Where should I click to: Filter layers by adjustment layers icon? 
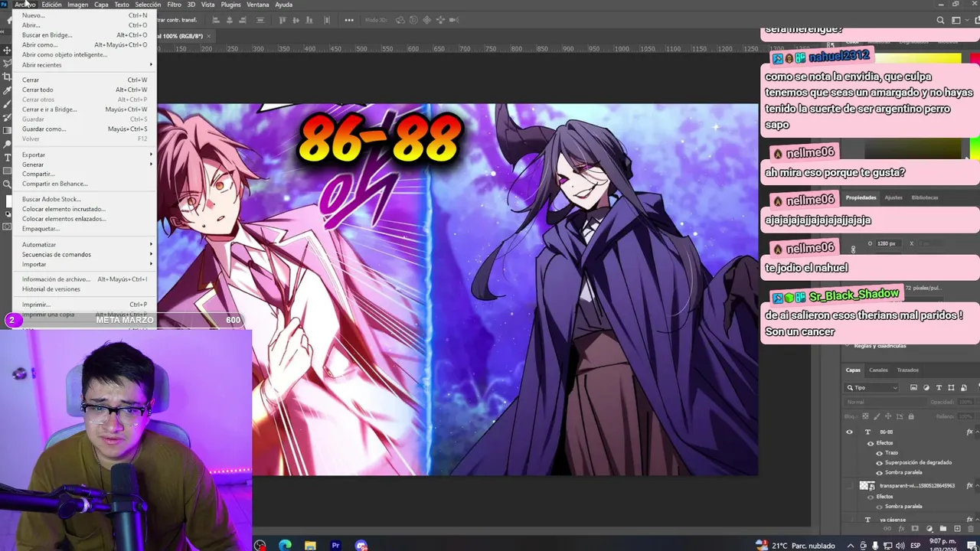(x=926, y=388)
